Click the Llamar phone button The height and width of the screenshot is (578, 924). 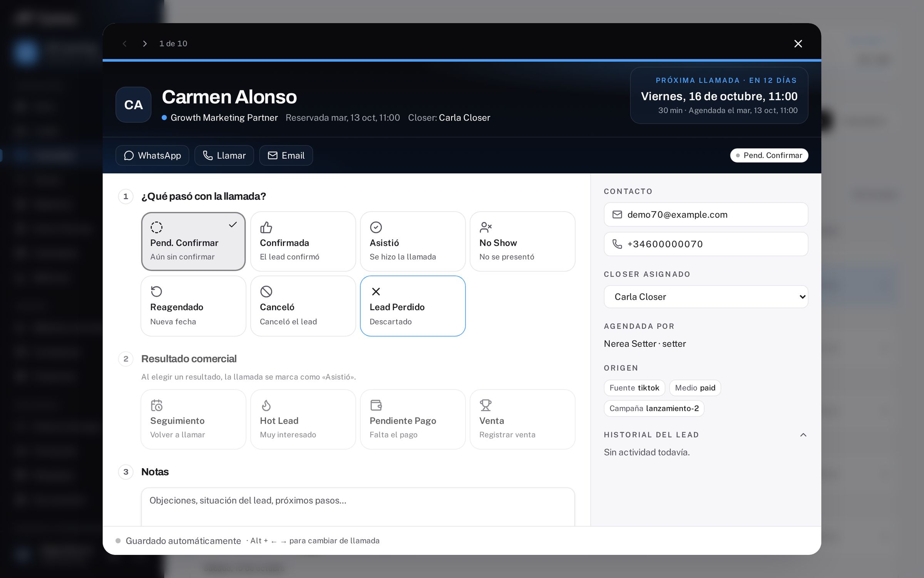[224, 155]
